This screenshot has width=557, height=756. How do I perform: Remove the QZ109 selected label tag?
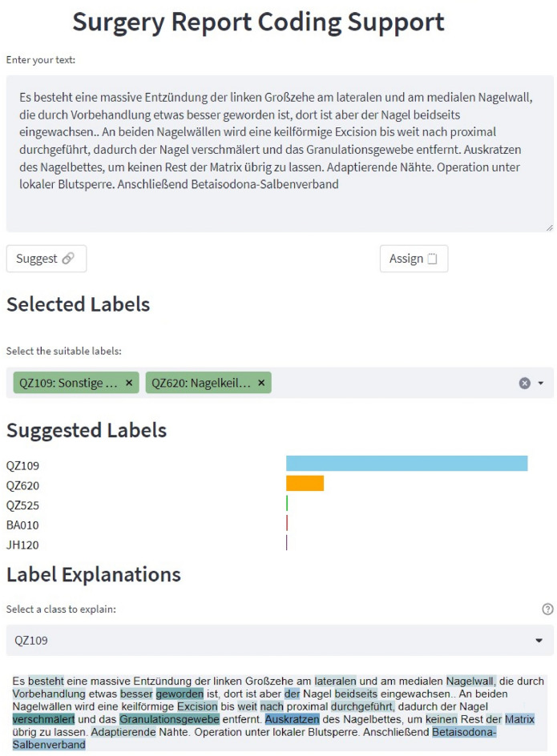click(129, 383)
